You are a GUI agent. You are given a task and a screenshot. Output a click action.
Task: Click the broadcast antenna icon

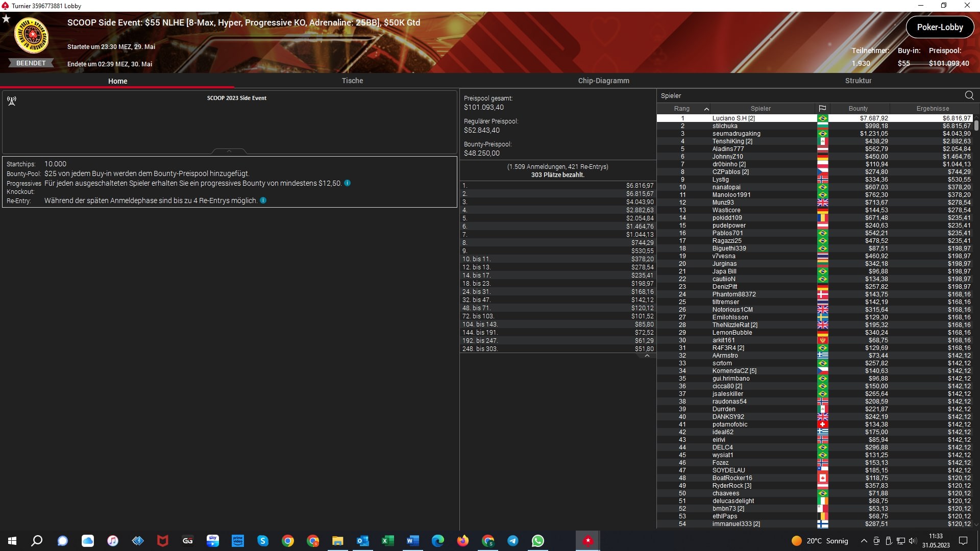12,101
